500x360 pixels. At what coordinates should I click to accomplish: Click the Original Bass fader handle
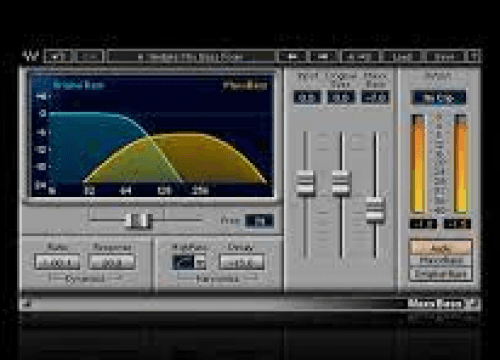pyautogui.click(x=341, y=183)
